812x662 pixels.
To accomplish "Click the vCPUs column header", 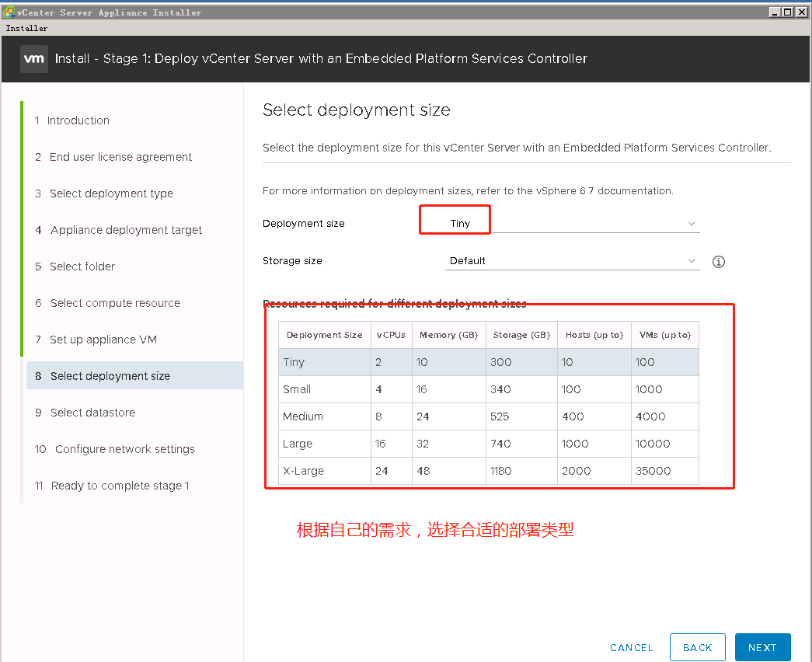I will (391, 335).
